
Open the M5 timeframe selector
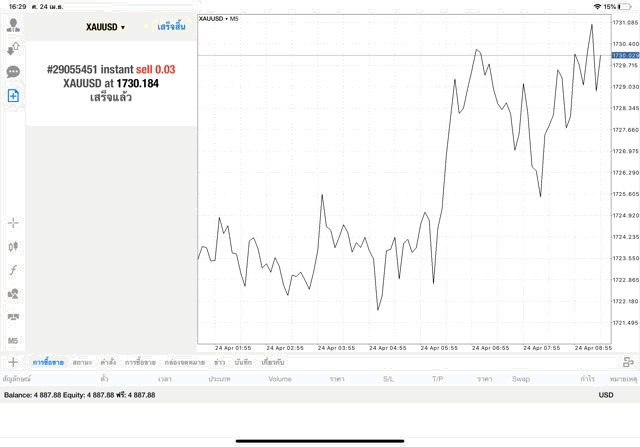[x=13, y=340]
